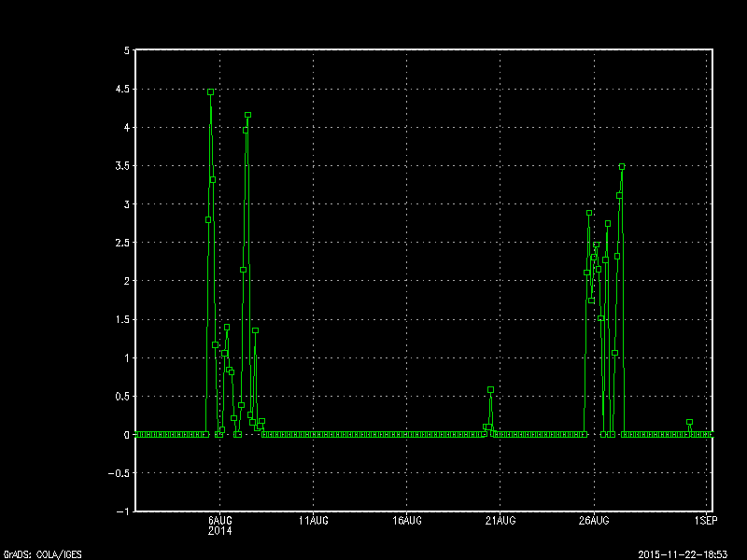Viewport: 747px width, 560px height.
Task: Click the y-axis value 5
Action: (x=126, y=50)
